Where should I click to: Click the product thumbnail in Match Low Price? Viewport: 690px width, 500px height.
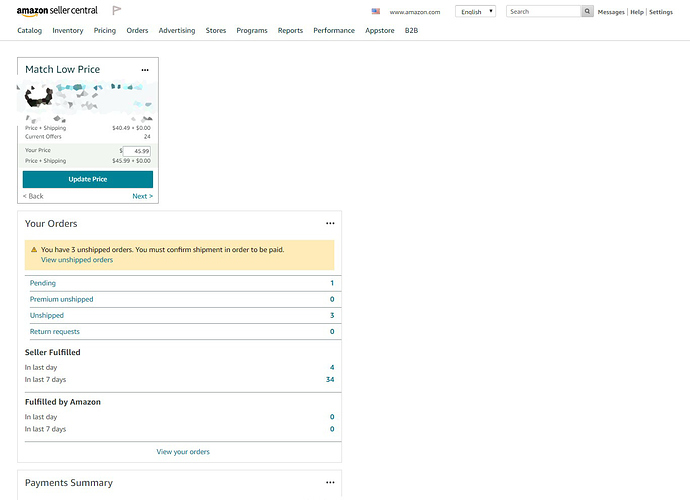39,96
